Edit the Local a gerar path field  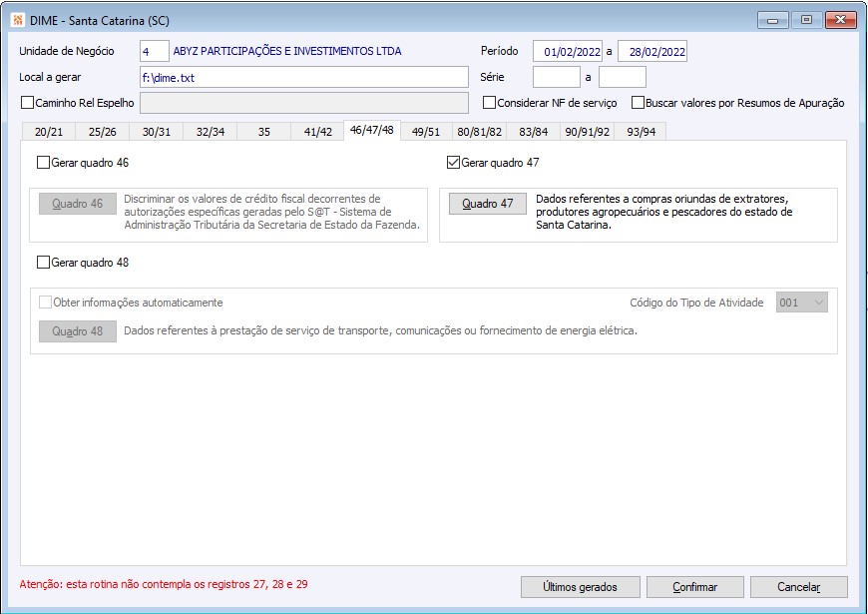304,77
